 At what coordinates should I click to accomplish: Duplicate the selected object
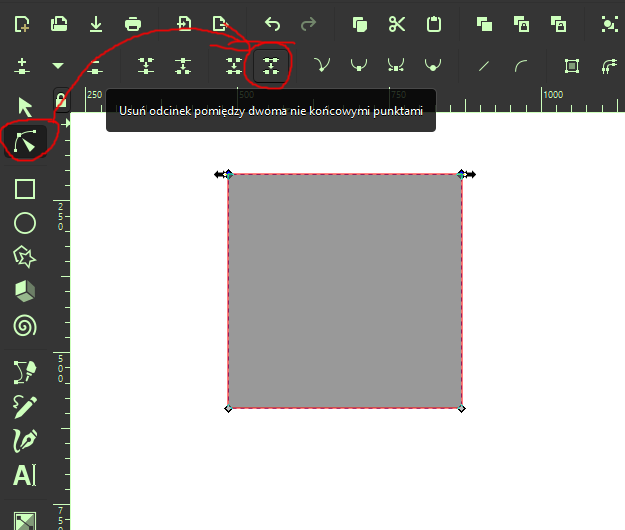tap(484, 24)
